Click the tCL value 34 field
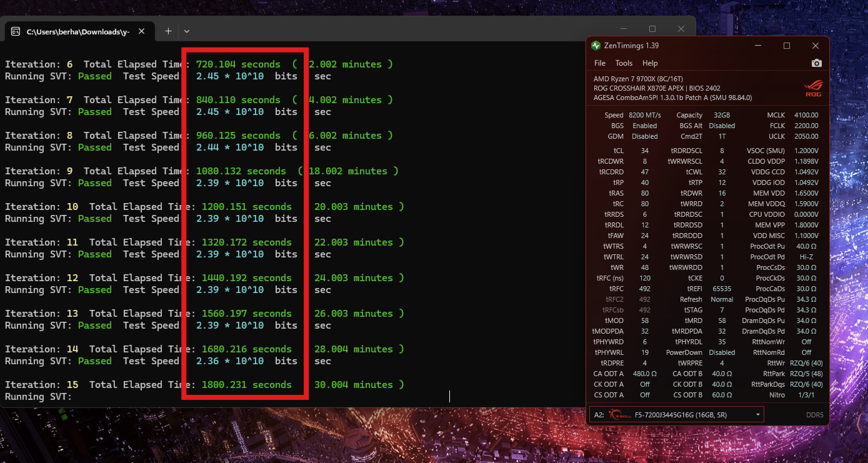This screenshot has height=463, width=868. (644, 151)
